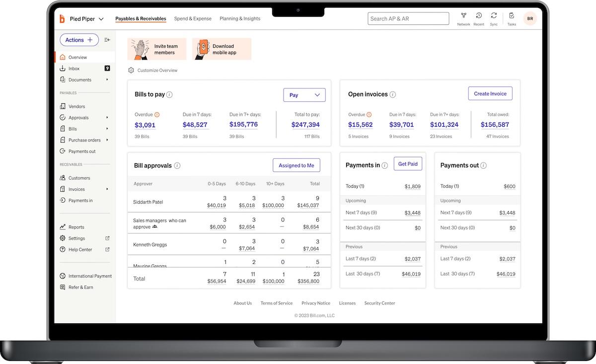Click the Create Invoice button
Image resolution: width=596 pixels, height=364 pixels.
coord(490,93)
